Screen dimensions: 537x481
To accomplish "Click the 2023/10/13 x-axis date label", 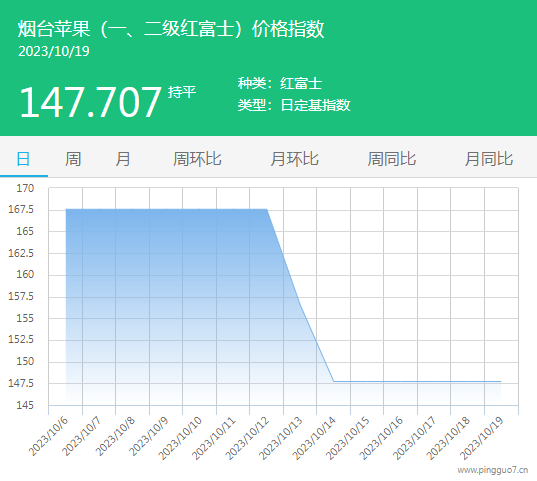I will tap(280, 438).
